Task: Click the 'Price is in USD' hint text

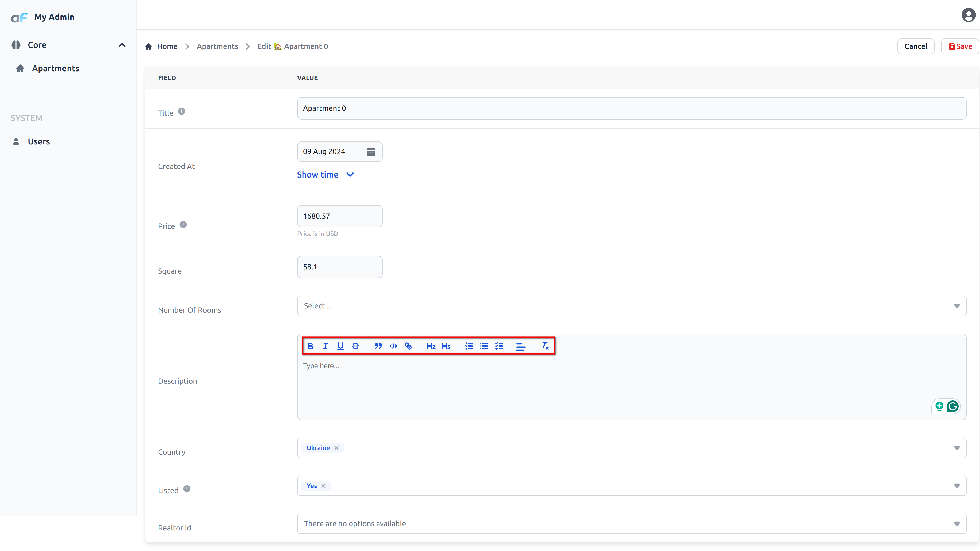Action: (317, 234)
